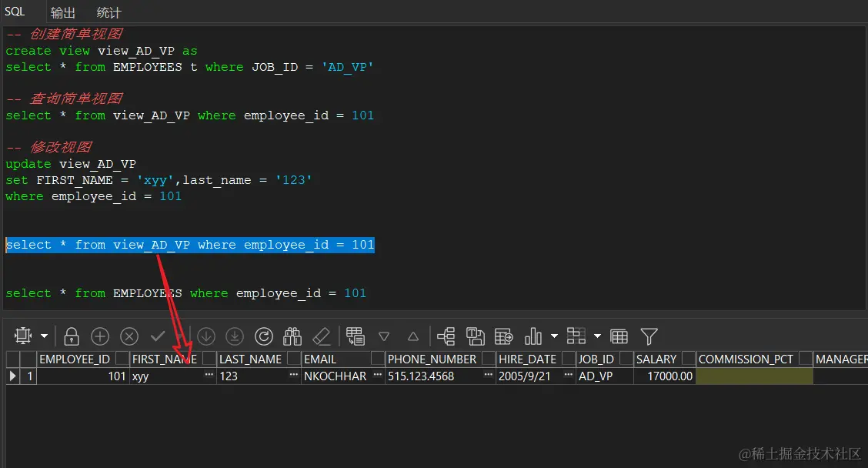Toggle the box beside HIRE_DATE header
This screenshot has width=868, height=468.
(x=569, y=359)
